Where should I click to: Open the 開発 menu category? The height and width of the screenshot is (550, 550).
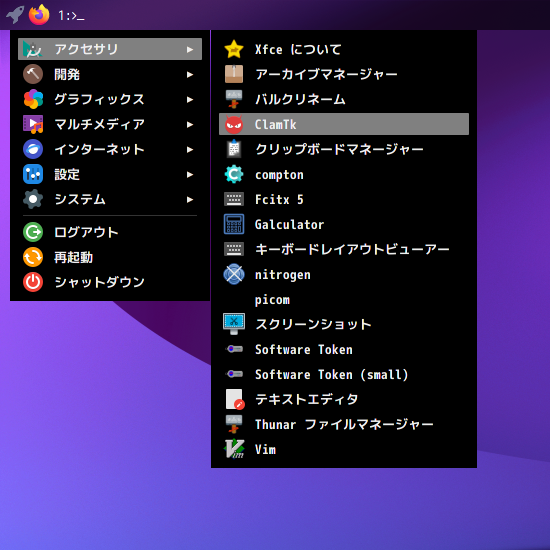pyautogui.click(x=110, y=74)
